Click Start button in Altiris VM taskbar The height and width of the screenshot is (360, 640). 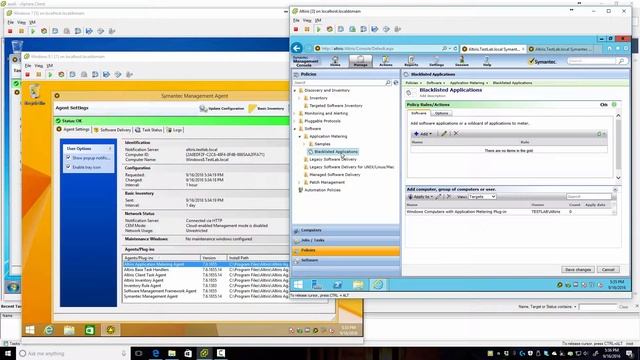click(298, 284)
